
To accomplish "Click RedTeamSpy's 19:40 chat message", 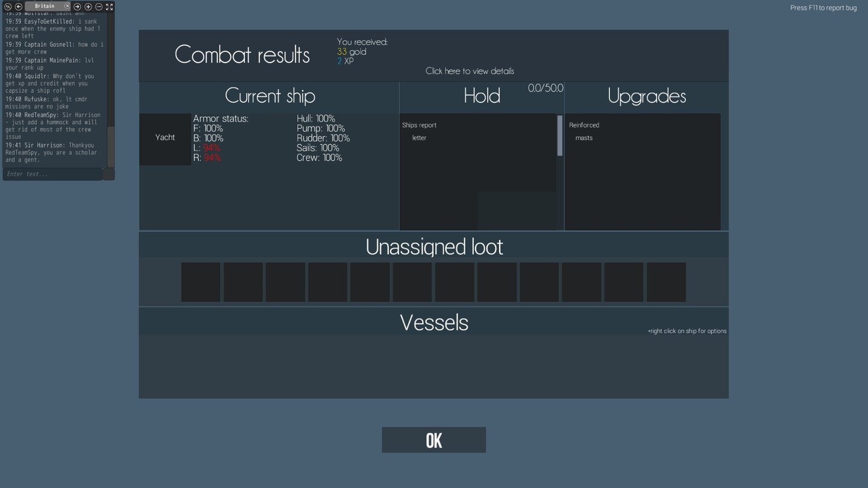I will tap(53, 126).
